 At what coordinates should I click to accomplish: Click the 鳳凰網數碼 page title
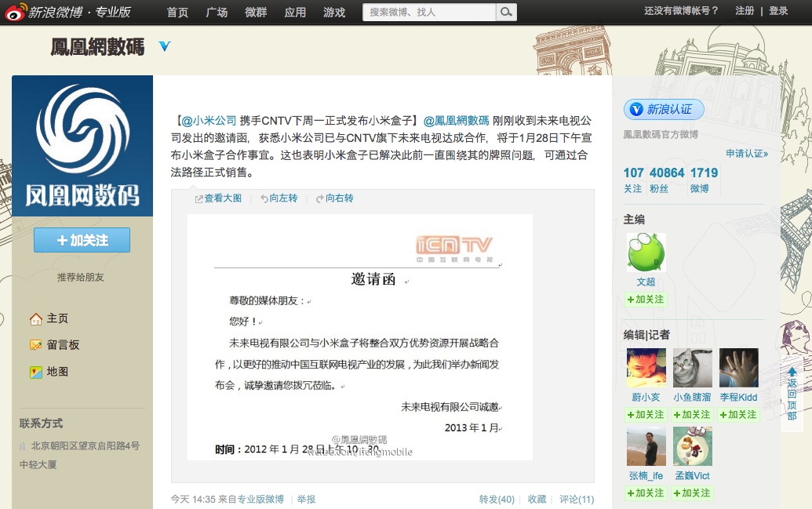98,47
